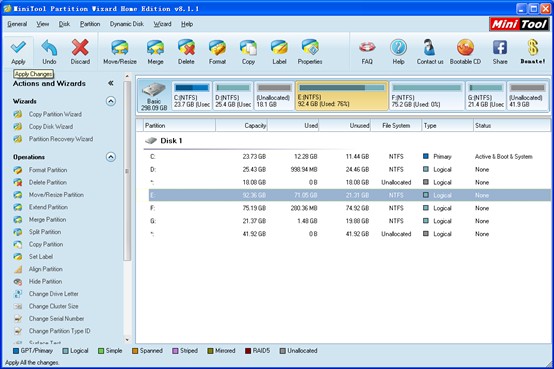
Task: Select the Move/Resize toolbar icon
Action: (x=120, y=48)
